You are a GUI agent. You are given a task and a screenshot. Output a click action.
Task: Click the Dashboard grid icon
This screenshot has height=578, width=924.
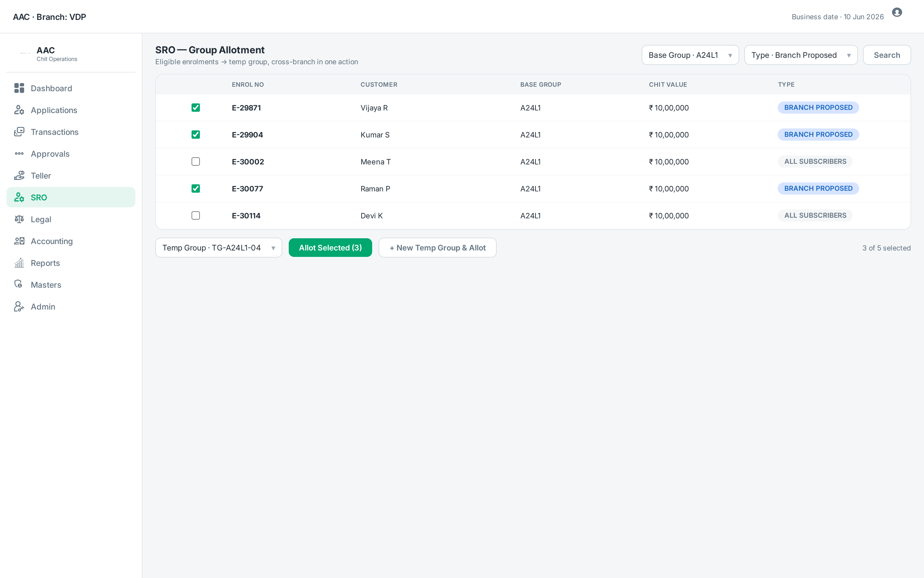(19, 88)
